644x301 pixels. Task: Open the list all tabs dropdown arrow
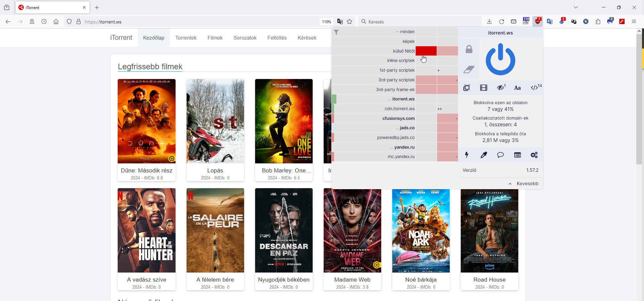576,7
